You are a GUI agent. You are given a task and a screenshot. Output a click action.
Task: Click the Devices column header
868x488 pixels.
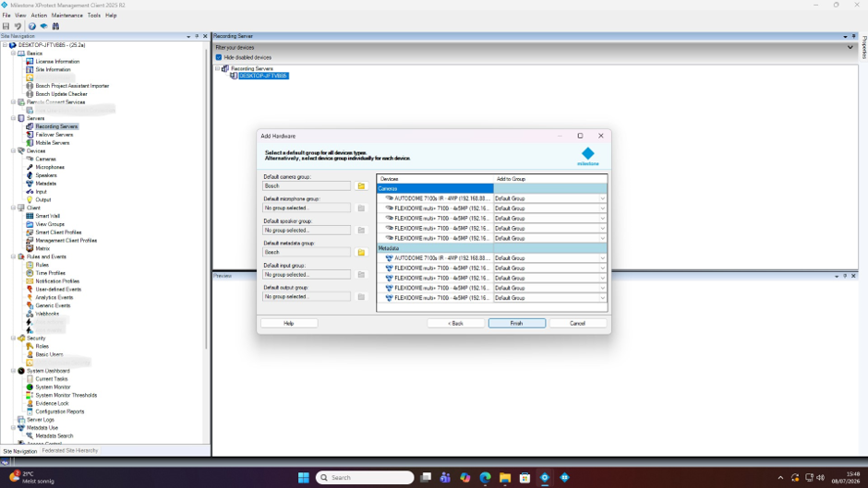point(435,179)
